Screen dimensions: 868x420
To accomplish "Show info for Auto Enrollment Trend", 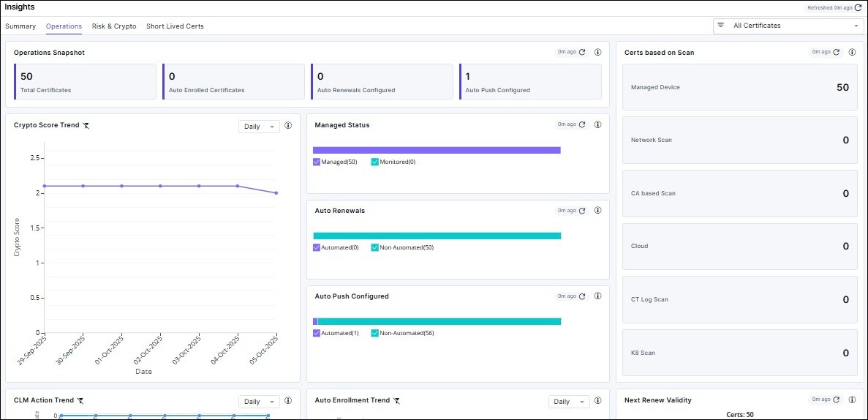I will 598,401.
